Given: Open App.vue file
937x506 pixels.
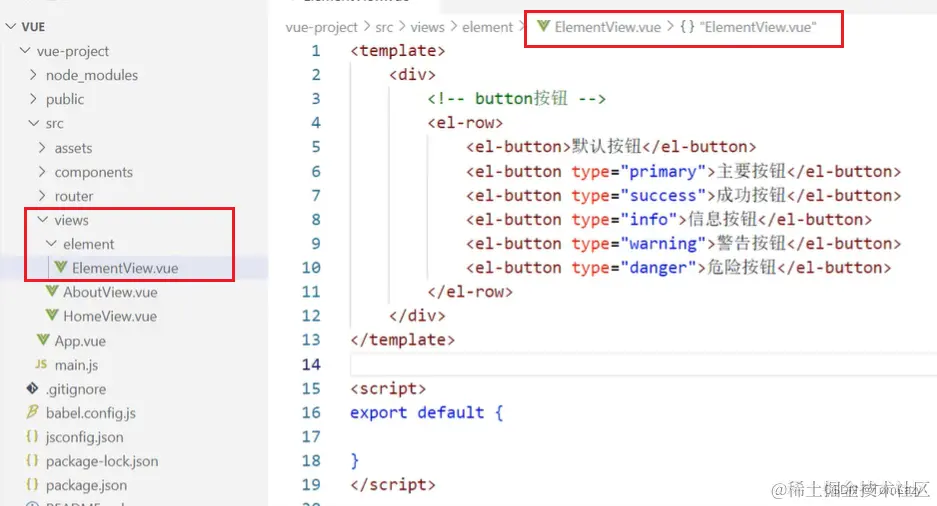Looking at the screenshot, I should point(80,341).
